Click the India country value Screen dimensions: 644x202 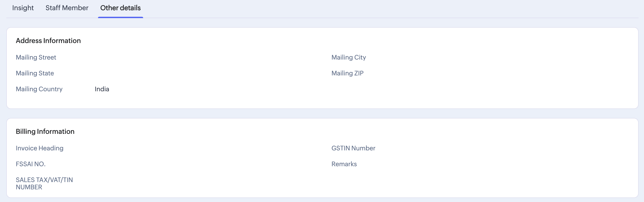[x=102, y=89]
